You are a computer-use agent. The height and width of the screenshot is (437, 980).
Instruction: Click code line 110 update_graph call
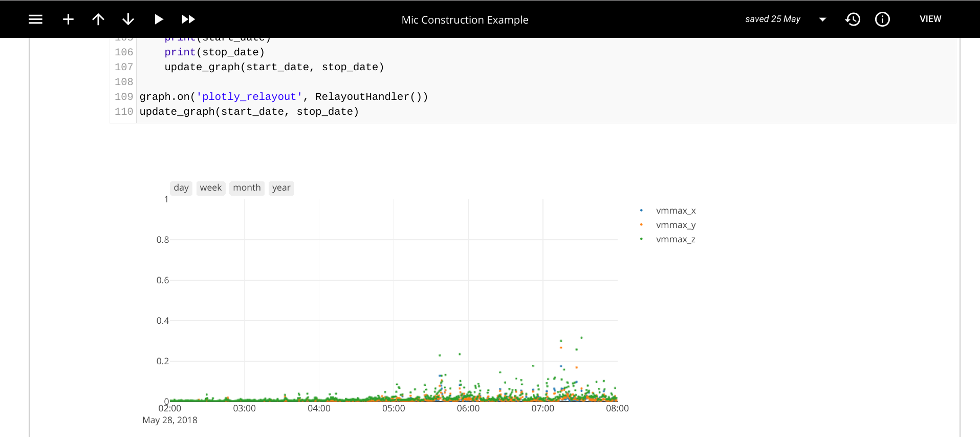[x=249, y=112]
